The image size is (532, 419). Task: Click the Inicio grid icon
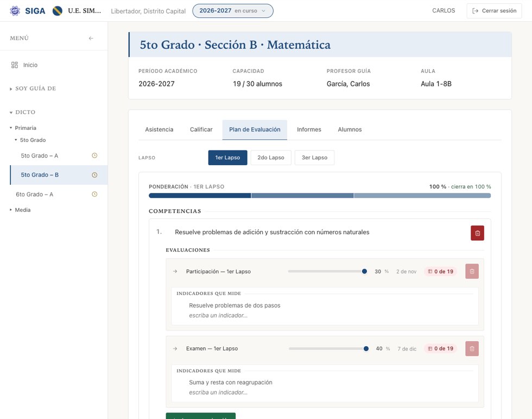click(x=15, y=65)
